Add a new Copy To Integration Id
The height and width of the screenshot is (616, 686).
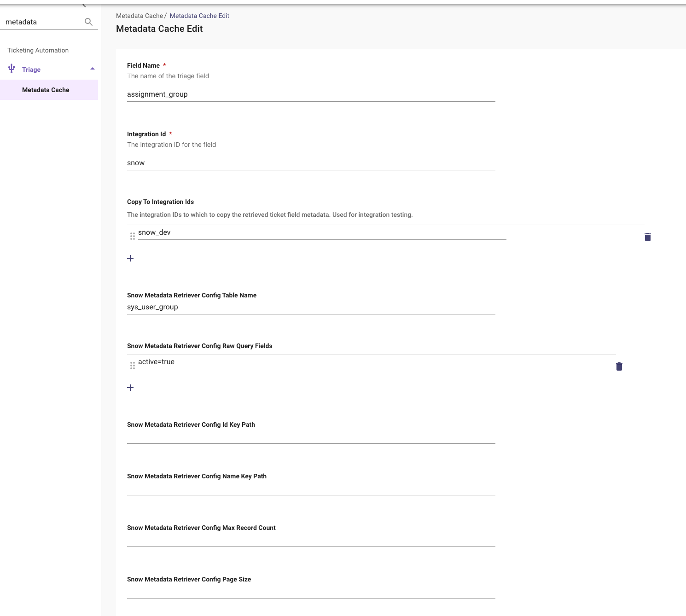(x=130, y=258)
